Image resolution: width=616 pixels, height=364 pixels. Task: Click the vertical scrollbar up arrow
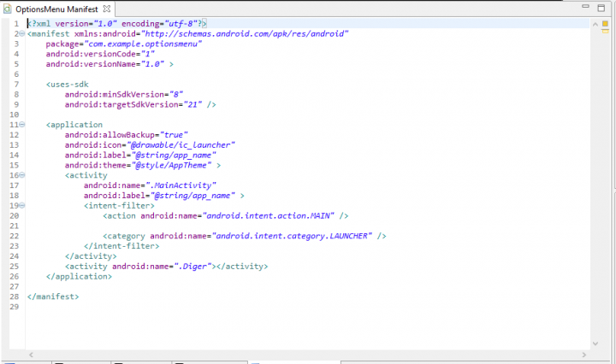[x=595, y=24]
